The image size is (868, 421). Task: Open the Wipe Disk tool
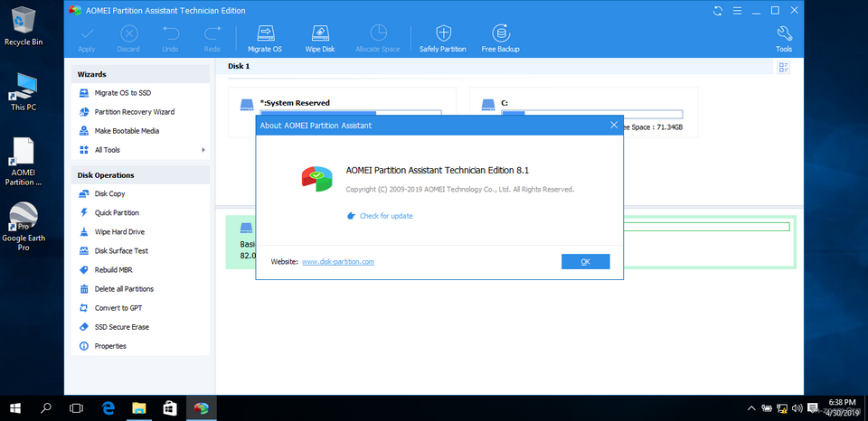(x=320, y=38)
